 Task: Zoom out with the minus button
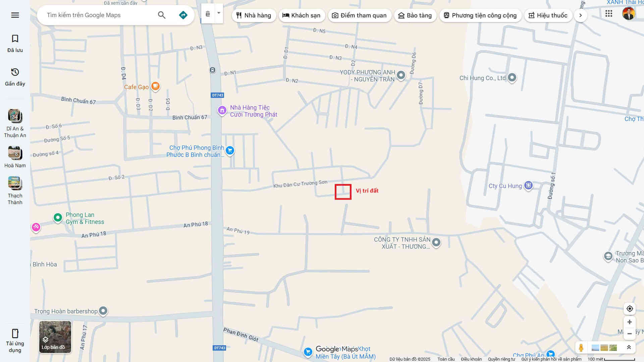630,334
